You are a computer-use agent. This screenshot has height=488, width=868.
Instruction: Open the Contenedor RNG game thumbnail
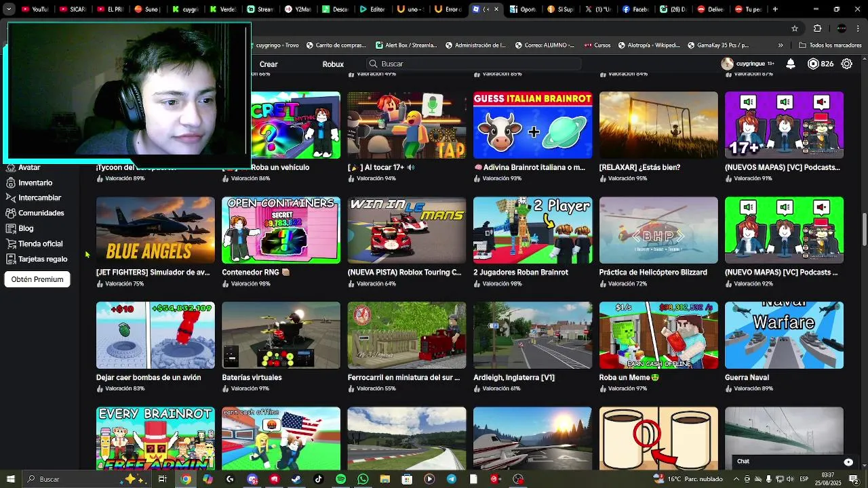281,230
